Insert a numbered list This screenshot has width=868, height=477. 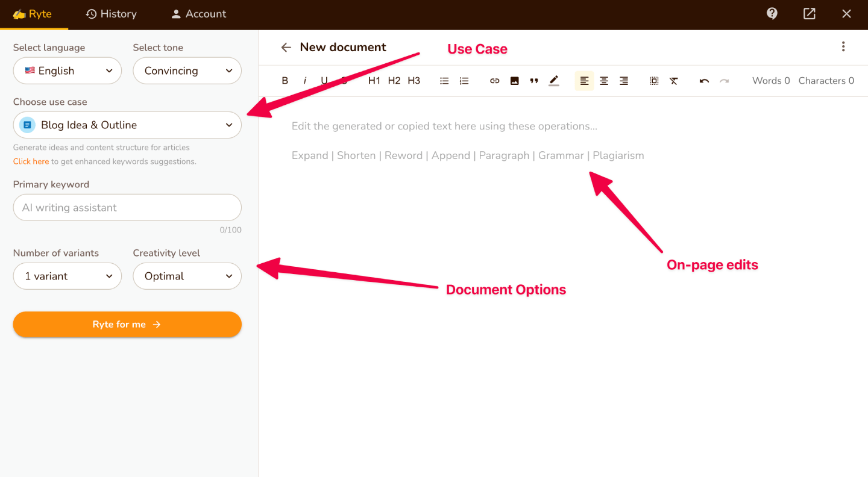pos(464,81)
